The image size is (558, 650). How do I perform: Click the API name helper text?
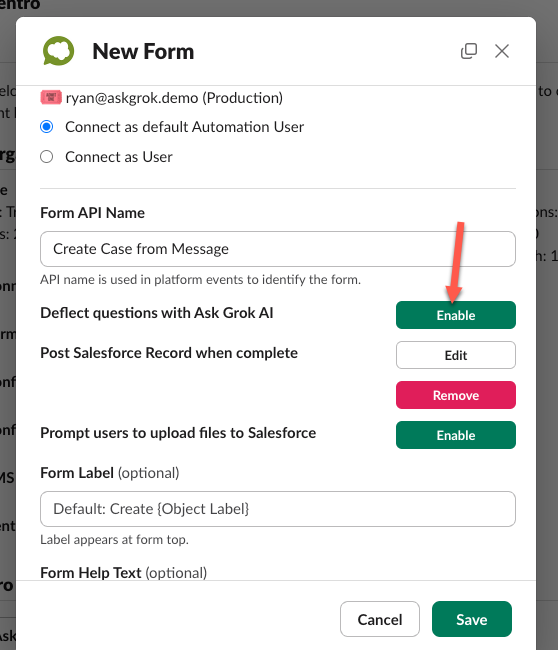coord(200,280)
